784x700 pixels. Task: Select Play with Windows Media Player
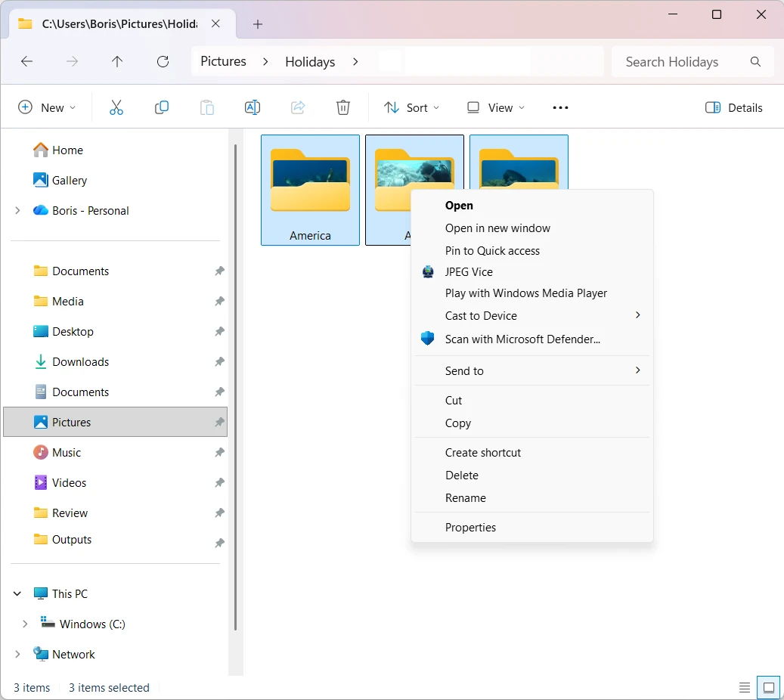(x=532, y=293)
